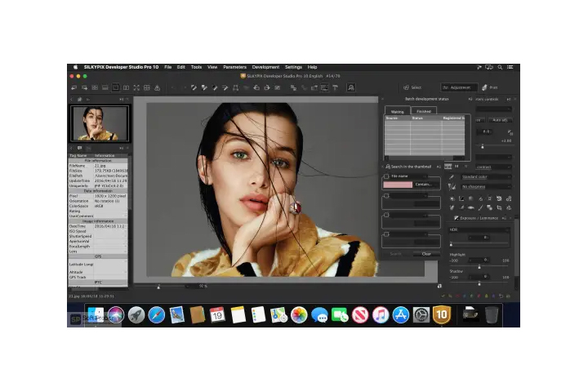Open the No sharpness dropdown

coord(486,186)
